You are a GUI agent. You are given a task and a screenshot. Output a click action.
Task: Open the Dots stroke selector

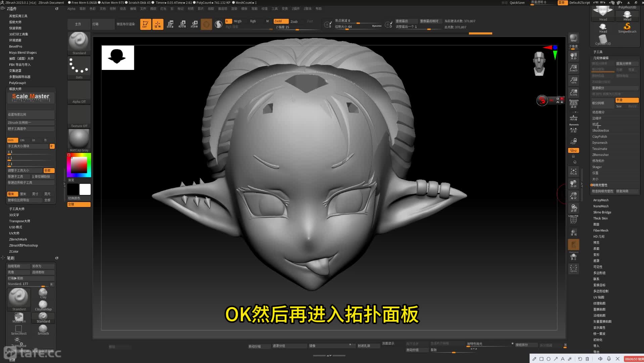79,68
